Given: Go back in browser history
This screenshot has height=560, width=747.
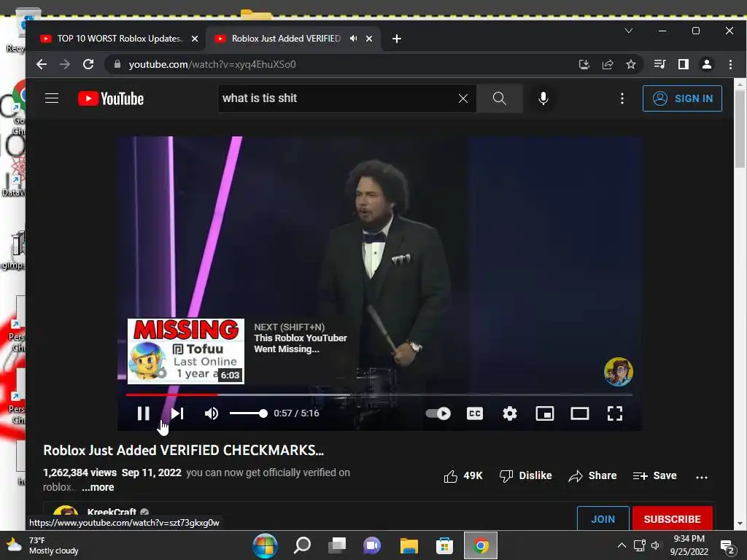Looking at the screenshot, I should click(42, 64).
